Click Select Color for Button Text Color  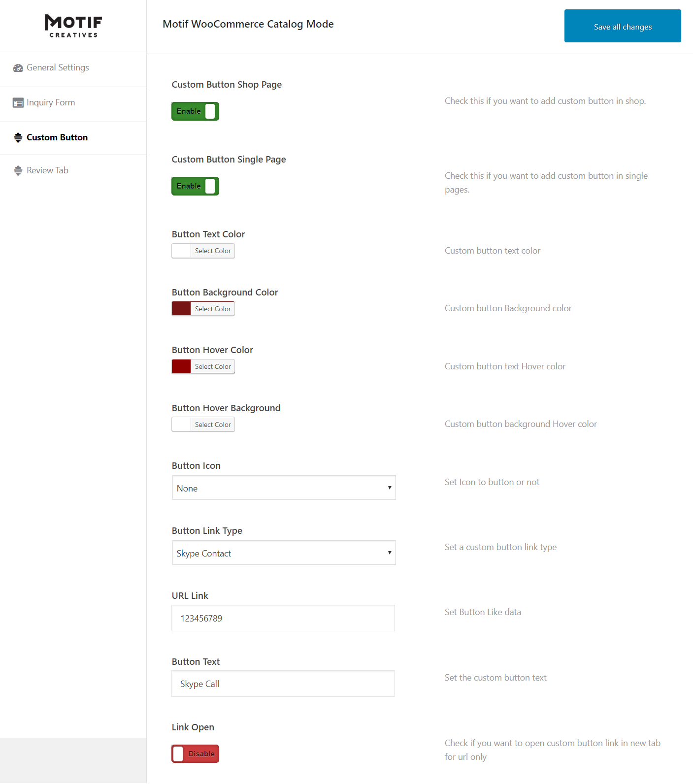pos(213,251)
